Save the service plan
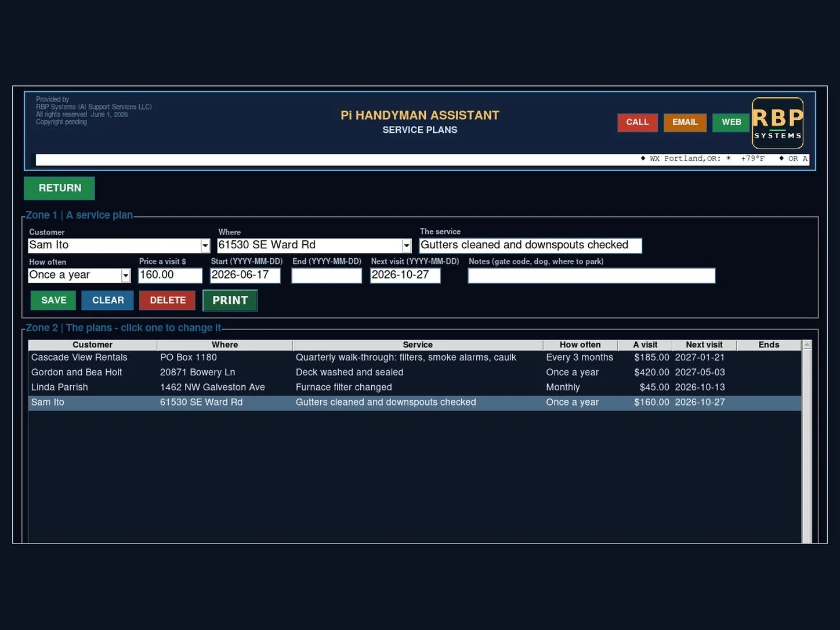The height and width of the screenshot is (630, 840). 53,300
